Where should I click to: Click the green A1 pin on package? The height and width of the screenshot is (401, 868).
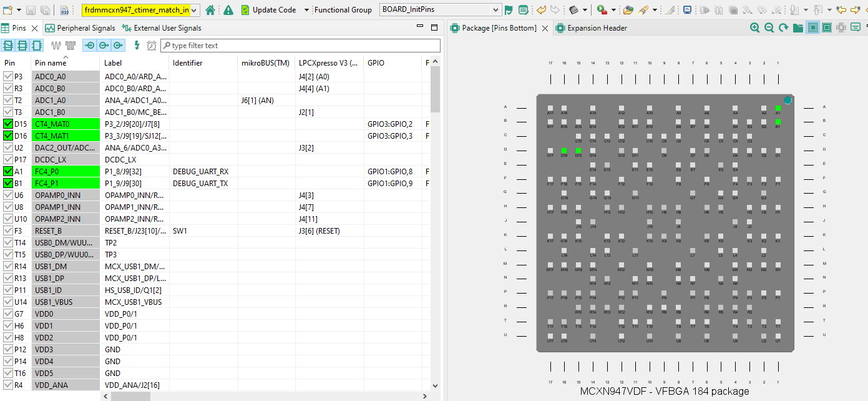pos(778,109)
